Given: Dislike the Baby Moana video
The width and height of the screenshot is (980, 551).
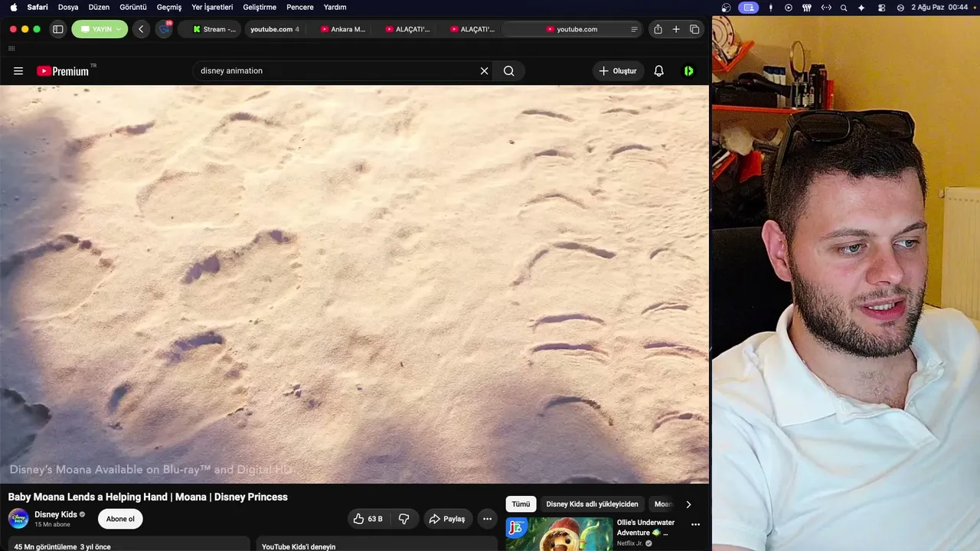Looking at the screenshot, I should tap(403, 519).
